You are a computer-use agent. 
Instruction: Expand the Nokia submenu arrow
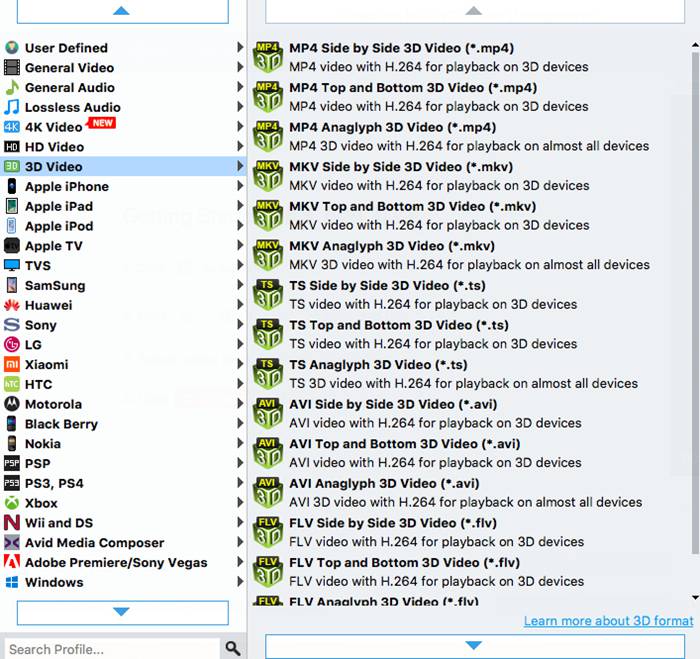tap(240, 443)
